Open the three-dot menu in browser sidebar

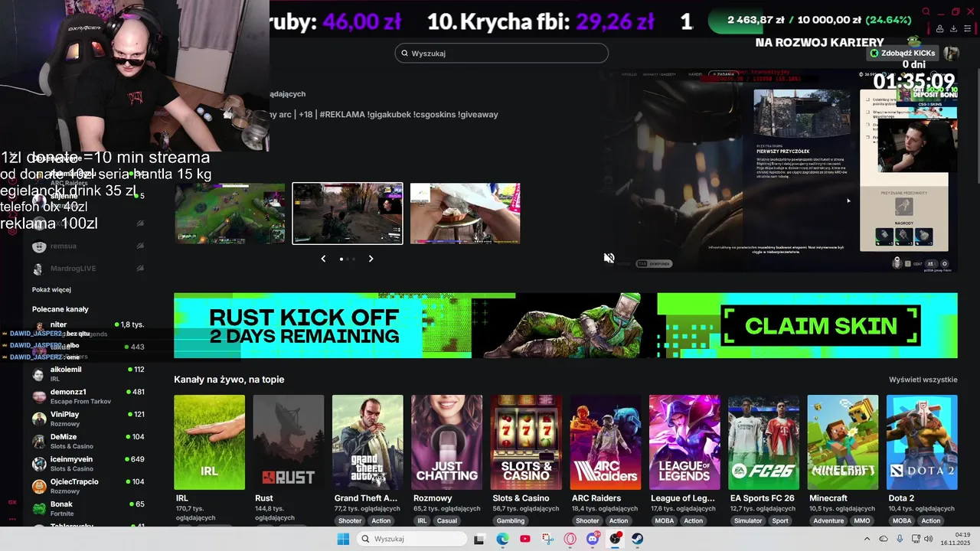pyautogui.click(x=12, y=519)
